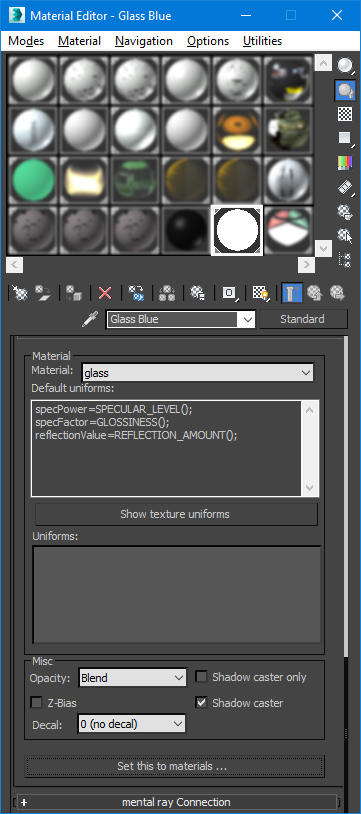Click inside the Default uniforms text box
Viewport: 361px width, 814px height.
[167, 449]
